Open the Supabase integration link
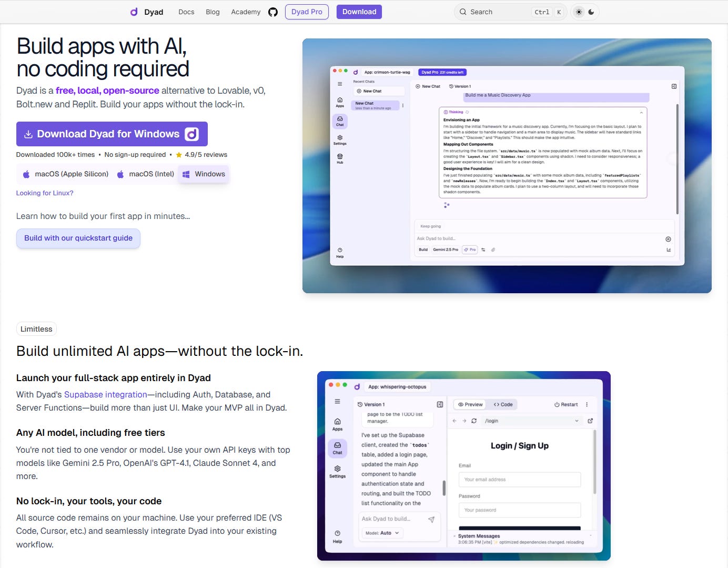 click(106, 394)
